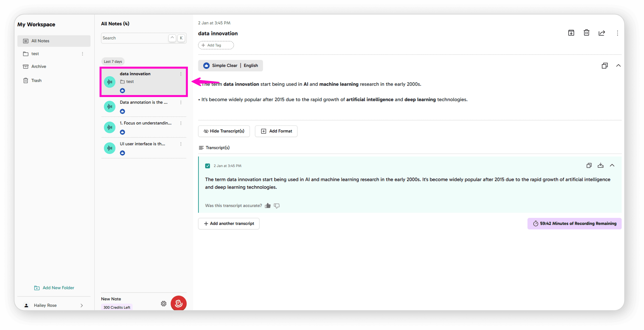The height and width of the screenshot is (330, 644).
Task: Uncheck the 2 Jan transcript checkbox
Action: coord(207,166)
